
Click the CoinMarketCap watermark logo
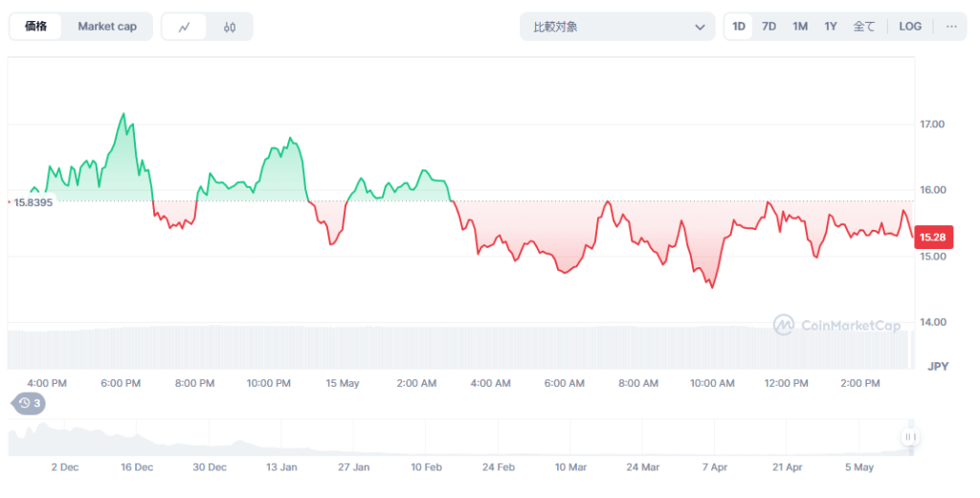tap(837, 326)
